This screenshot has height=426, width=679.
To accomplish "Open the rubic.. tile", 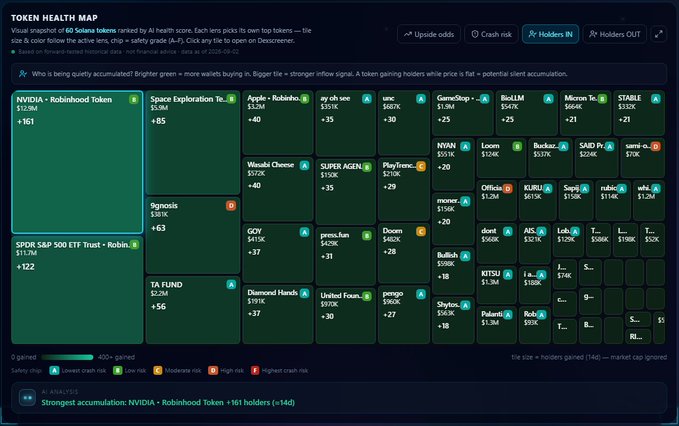I will 613,200.
